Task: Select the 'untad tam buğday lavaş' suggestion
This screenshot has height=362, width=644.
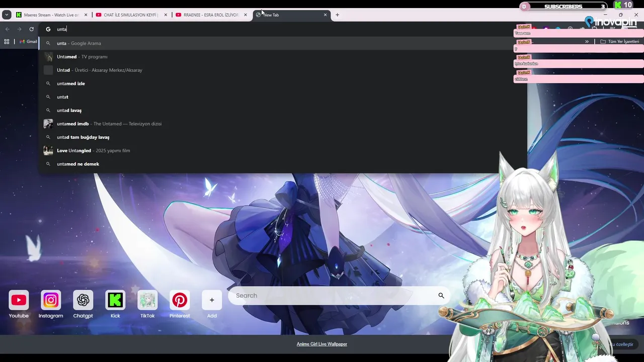Action: click(x=283, y=137)
